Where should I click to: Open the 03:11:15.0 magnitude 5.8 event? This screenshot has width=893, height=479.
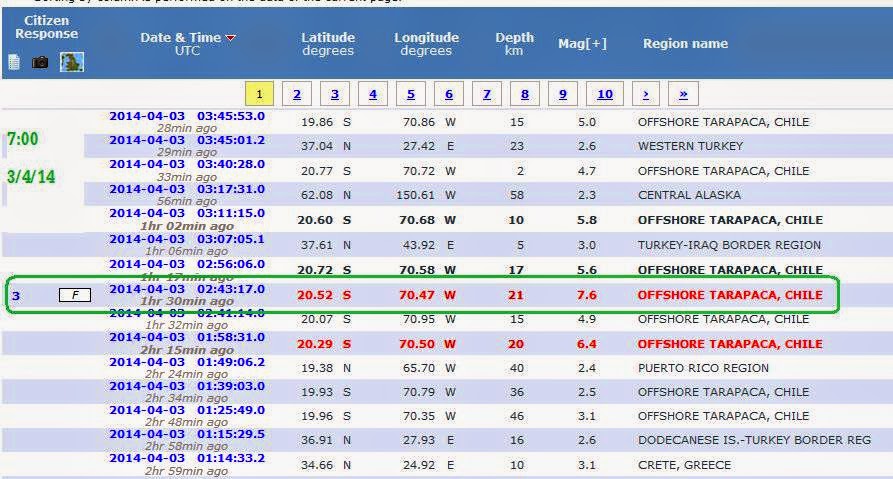click(187, 213)
